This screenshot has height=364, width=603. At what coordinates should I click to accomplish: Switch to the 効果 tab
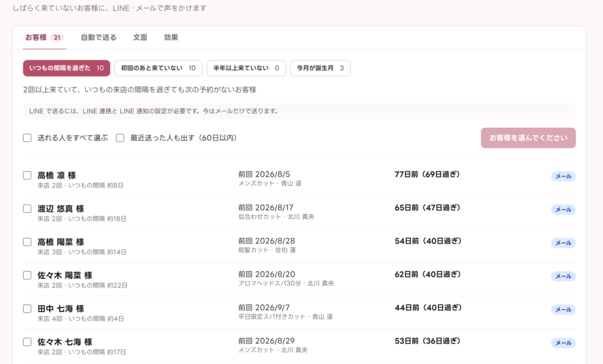(171, 38)
